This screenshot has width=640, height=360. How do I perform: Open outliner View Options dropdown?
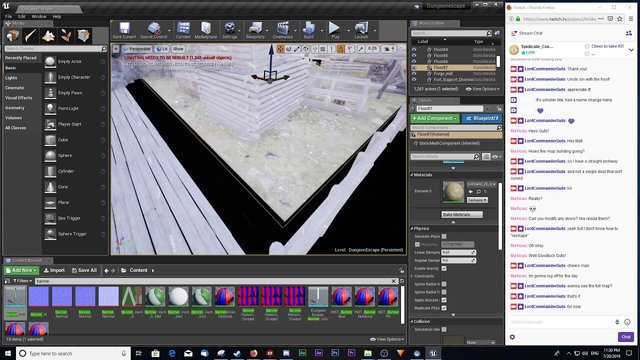483,89
